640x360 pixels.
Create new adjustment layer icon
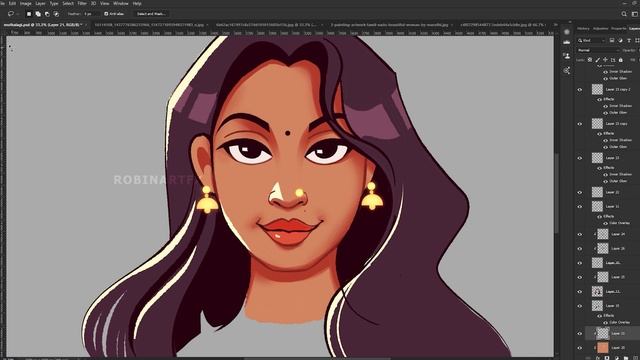616,358
